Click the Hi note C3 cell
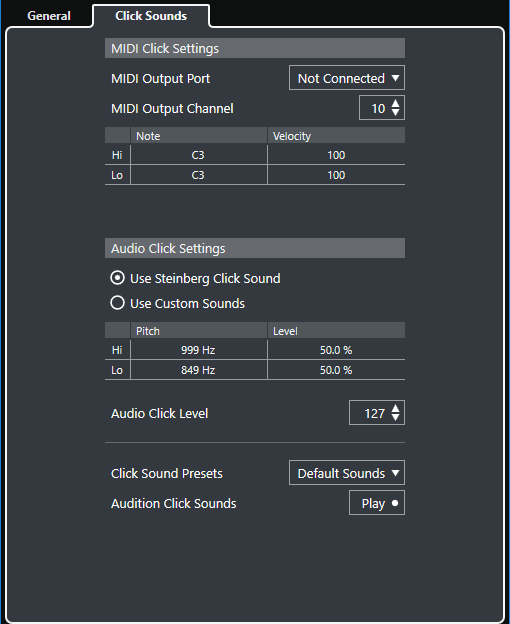This screenshot has width=510, height=624. click(x=199, y=155)
